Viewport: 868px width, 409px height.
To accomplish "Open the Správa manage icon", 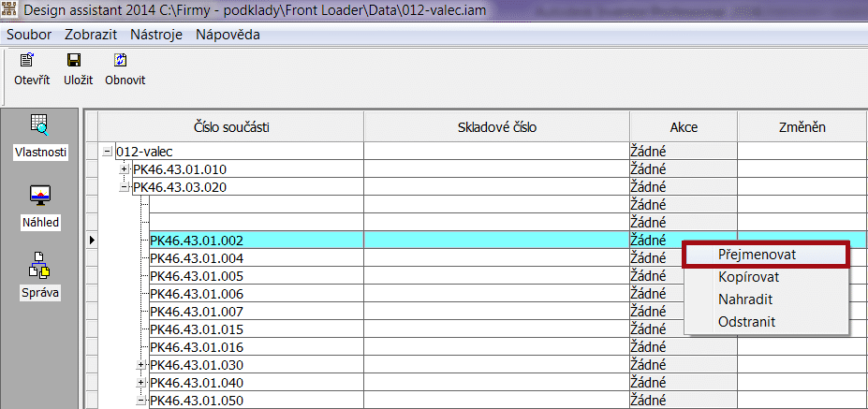I will click(40, 265).
